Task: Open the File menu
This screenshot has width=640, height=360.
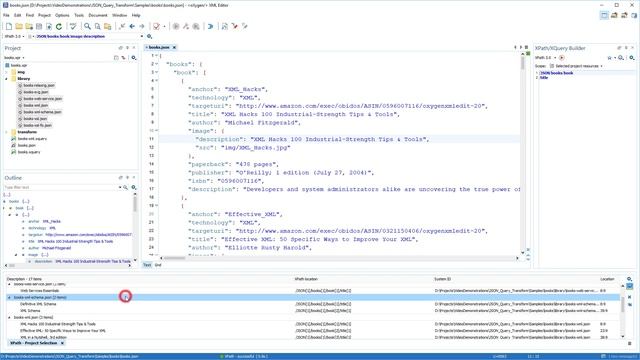Action: click(x=6, y=15)
